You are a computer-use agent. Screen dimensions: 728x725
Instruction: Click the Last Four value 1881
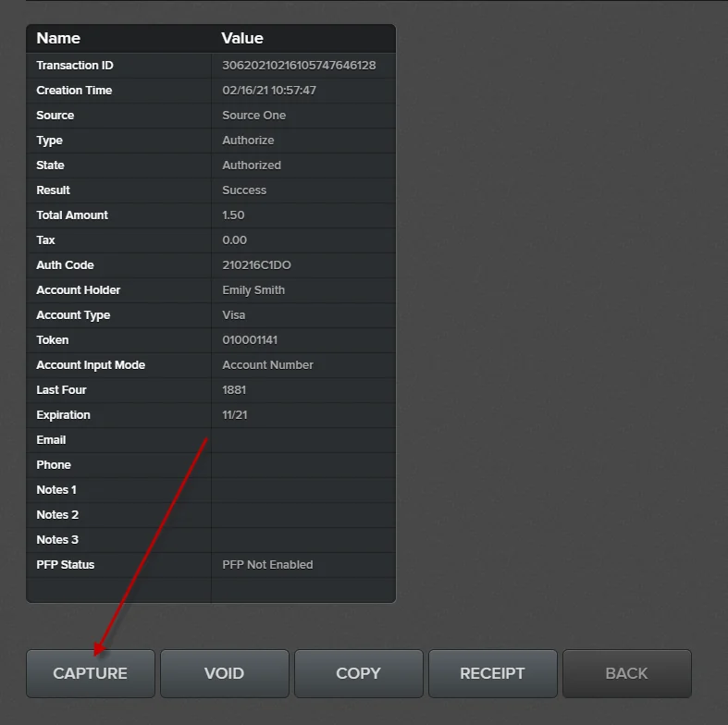234,390
